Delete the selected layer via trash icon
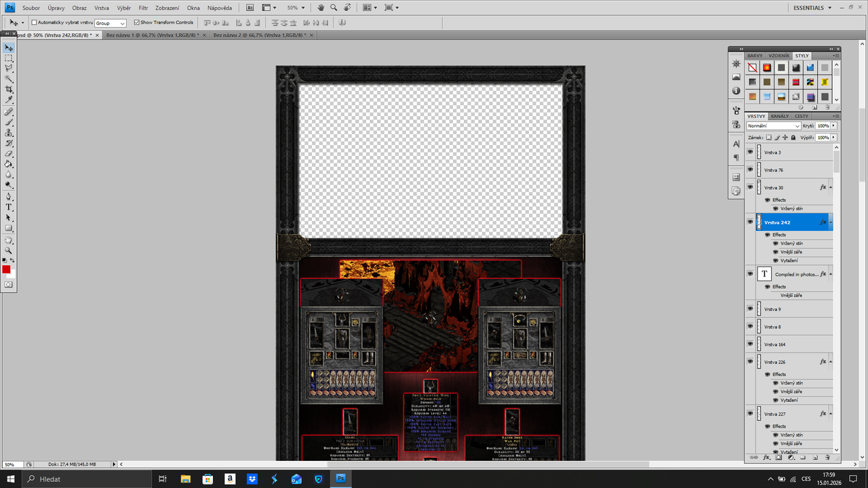Viewport: 868px width, 488px height. 828,457
